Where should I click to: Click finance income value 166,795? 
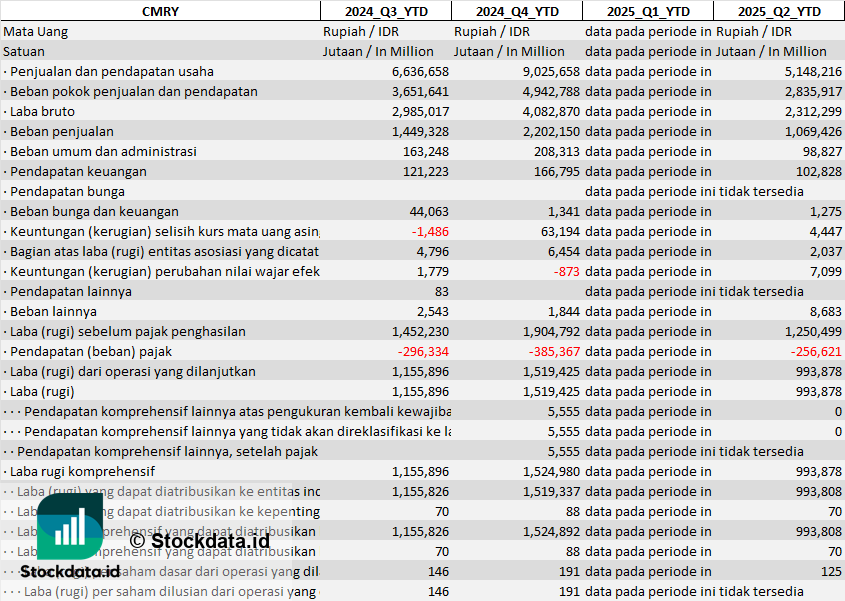pyautogui.click(x=557, y=171)
